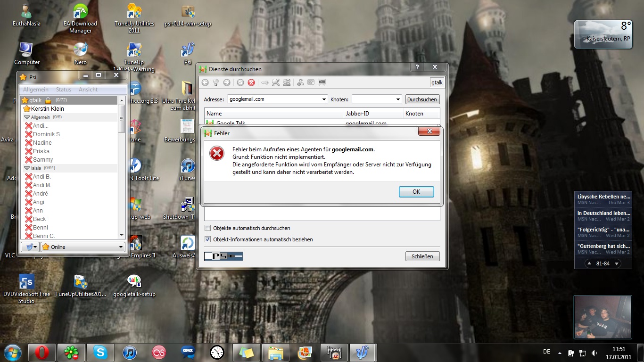Image resolution: width=644 pixels, height=362 pixels.
Task: Collapse the Allgemein contact group
Action: click(27, 117)
